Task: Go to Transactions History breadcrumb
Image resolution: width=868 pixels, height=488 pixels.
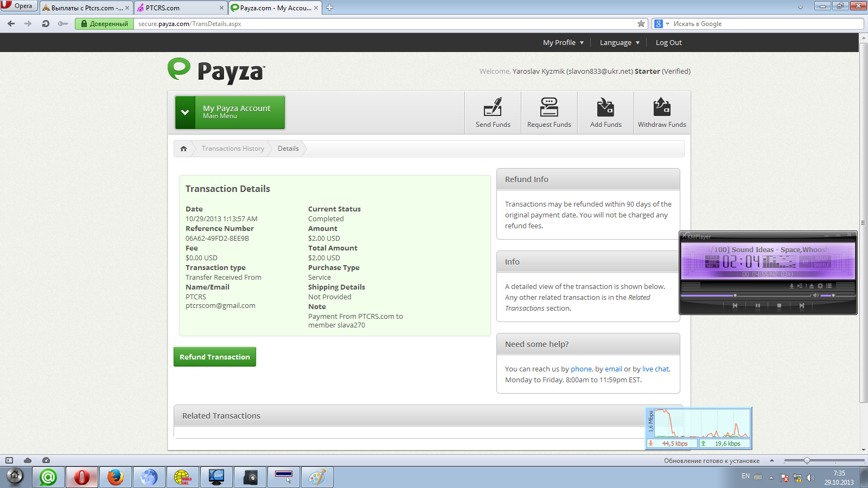Action: click(233, 149)
